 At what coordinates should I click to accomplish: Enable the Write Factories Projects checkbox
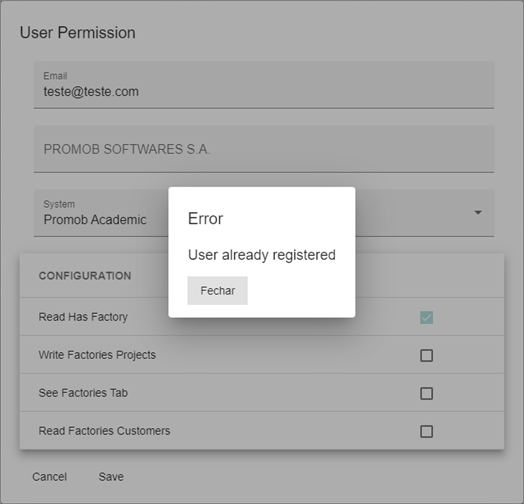click(426, 355)
